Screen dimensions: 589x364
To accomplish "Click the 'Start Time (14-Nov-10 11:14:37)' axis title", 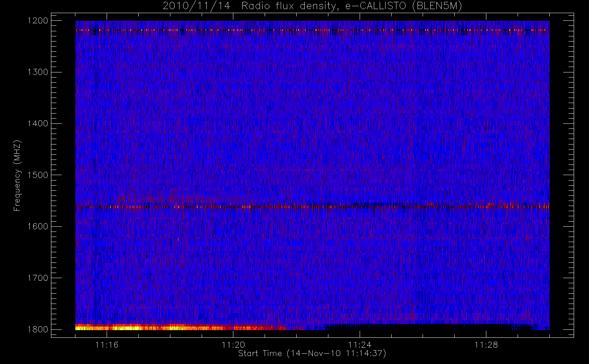I will [312, 353].
